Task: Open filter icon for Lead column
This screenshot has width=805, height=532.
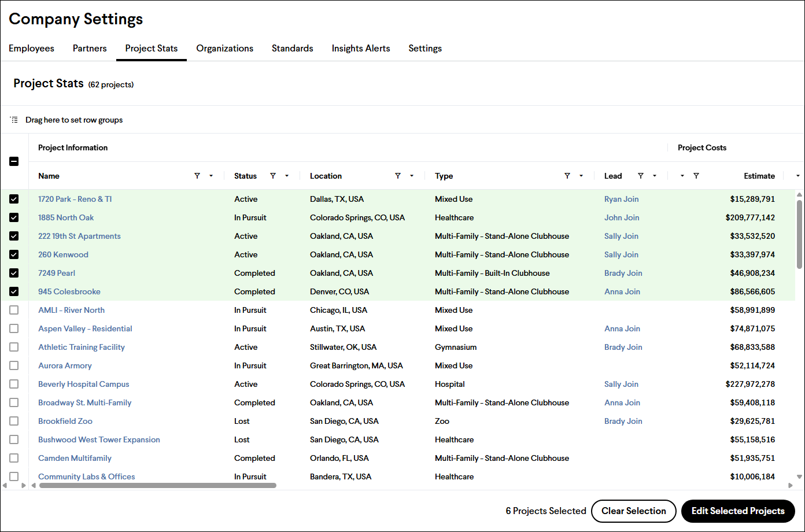Action: (641, 176)
